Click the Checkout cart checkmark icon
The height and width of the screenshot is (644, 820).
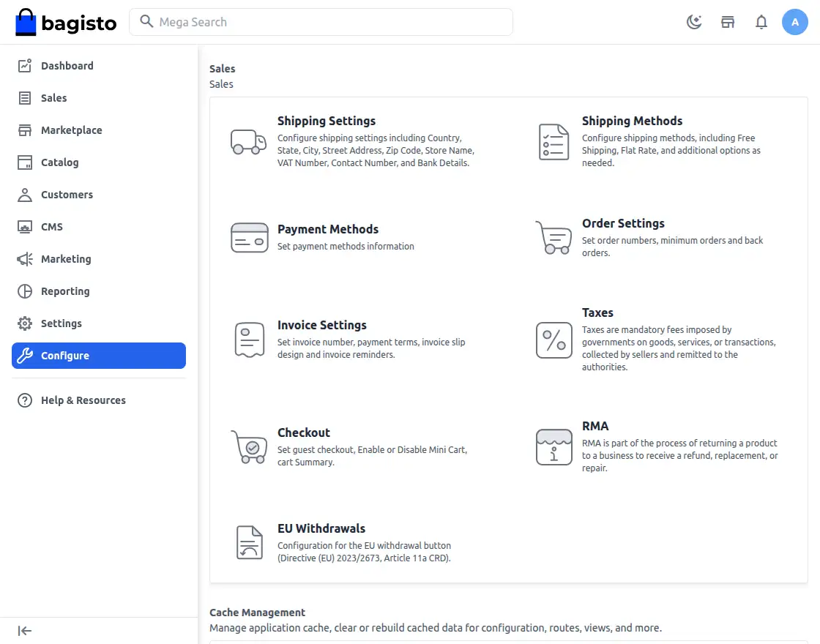click(x=249, y=447)
